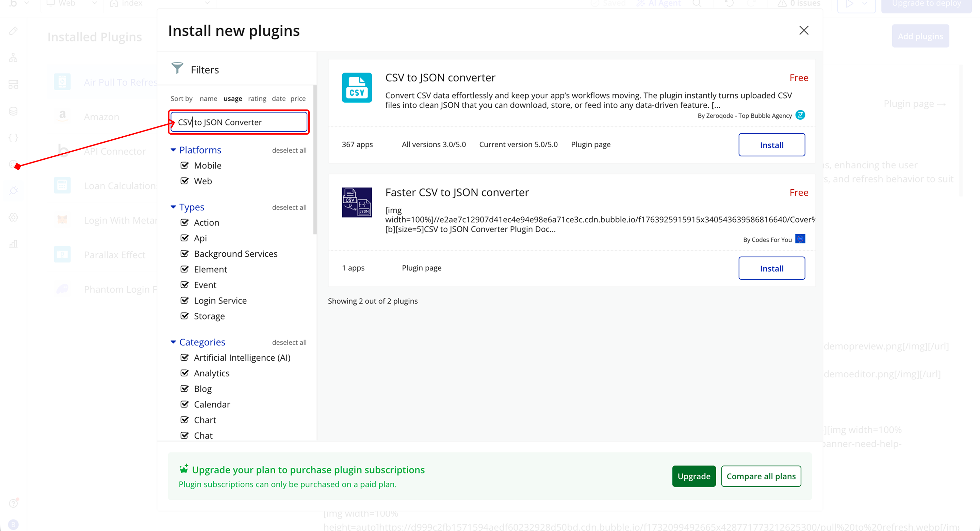The height and width of the screenshot is (531, 980).
Task: Uncheck the Mobile platform checkbox
Action: [184, 165]
